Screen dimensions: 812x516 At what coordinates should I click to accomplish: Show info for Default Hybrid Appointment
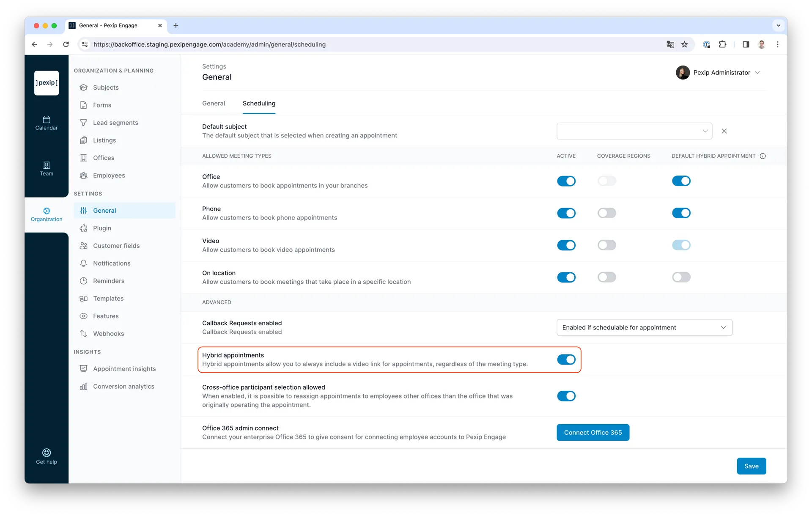(x=763, y=156)
